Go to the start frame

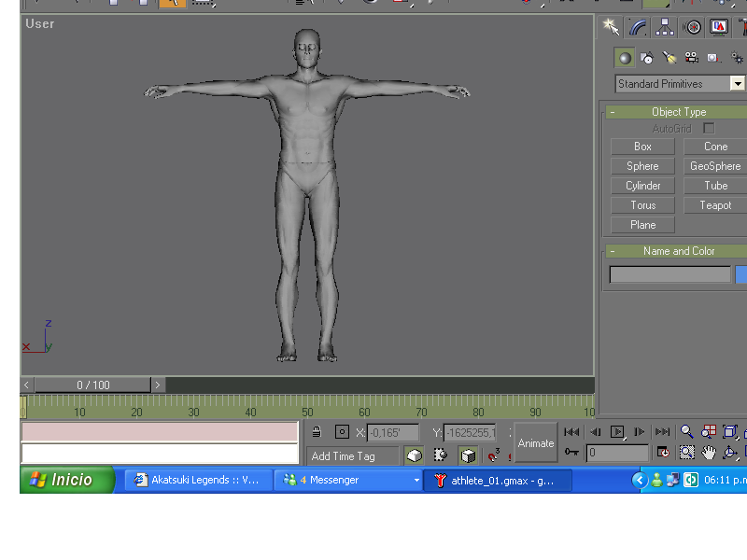[x=571, y=432]
